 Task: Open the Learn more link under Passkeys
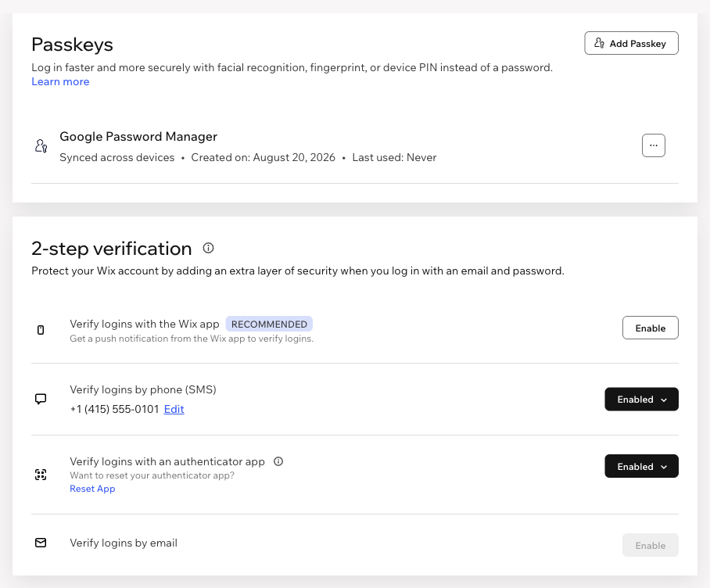pyautogui.click(x=60, y=81)
